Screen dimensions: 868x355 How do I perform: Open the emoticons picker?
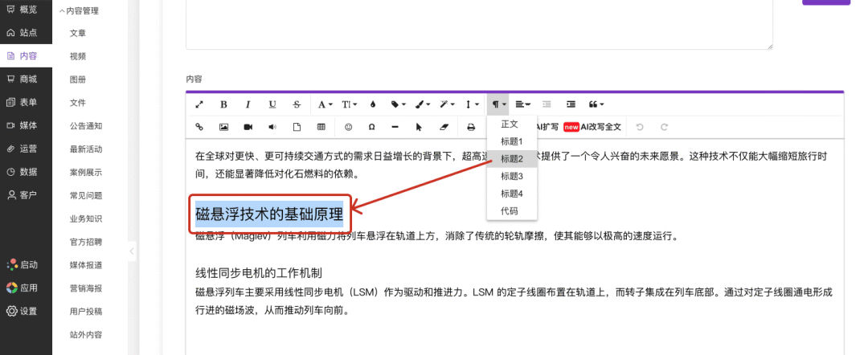tap(348, 127)
